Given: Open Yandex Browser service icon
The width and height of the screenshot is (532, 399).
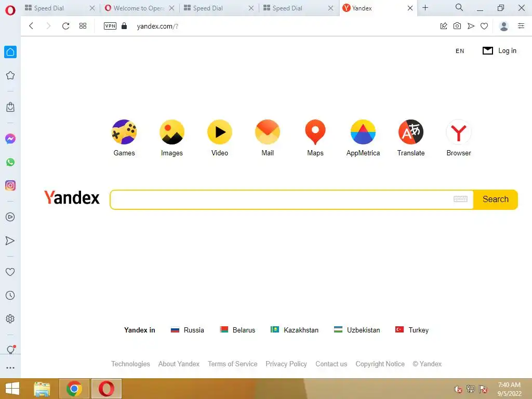Looking at the screenshot, I should click(x=459, y=138).
